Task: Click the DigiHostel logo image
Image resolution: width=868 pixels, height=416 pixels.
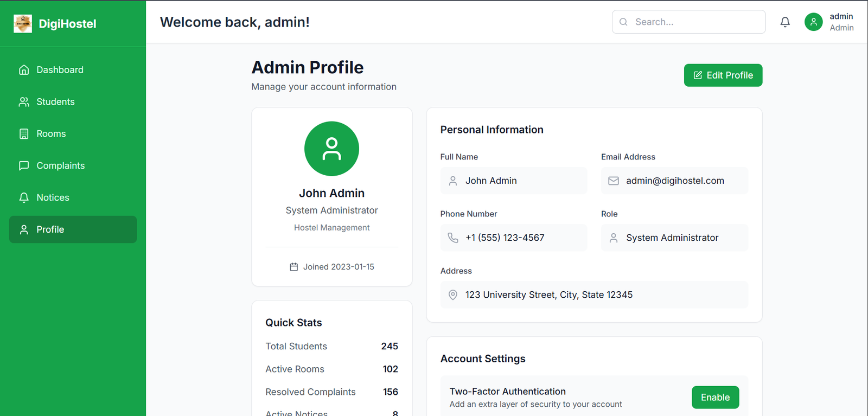Action: coord(23,23)
